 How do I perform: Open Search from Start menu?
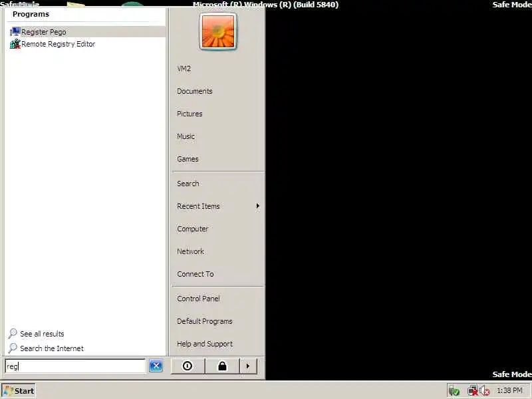point(188,184)
